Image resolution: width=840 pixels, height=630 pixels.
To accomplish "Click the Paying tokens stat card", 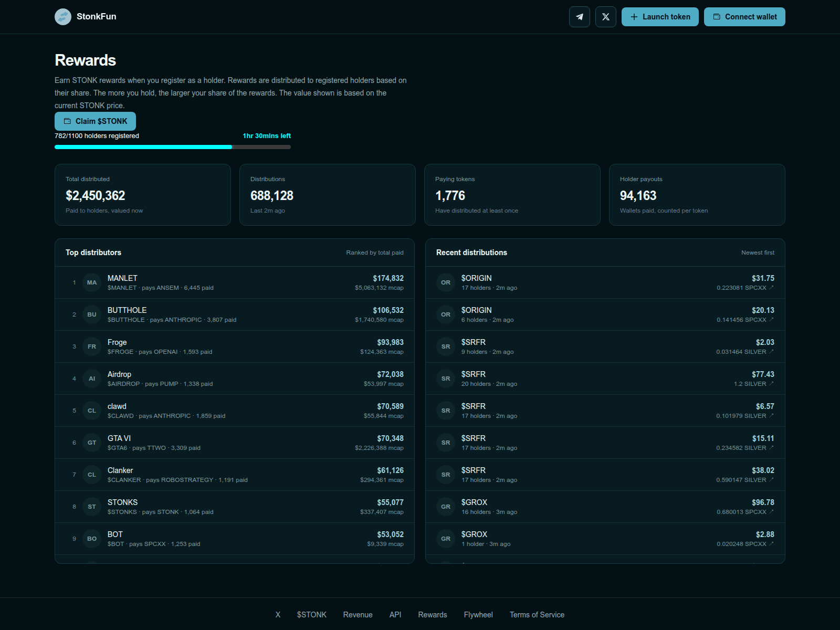I will tap(512, 195).
